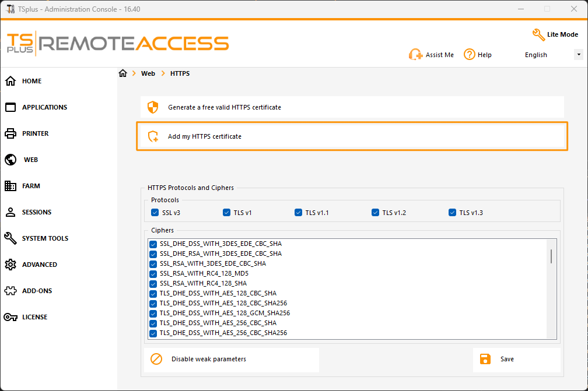Uncheck SSL_RSA_WITH_RC4_128_MD5 cipher
This screenshot has width=588, height=391.
(153, 273)
